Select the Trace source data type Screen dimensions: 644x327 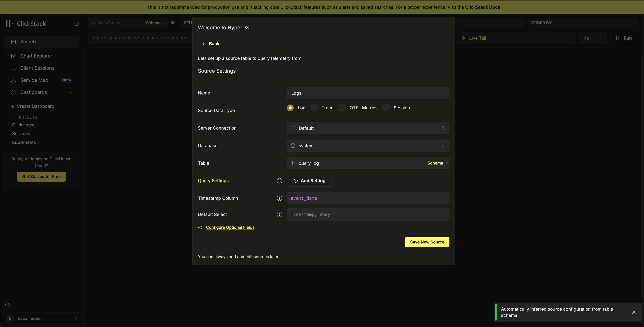point(314,108)
